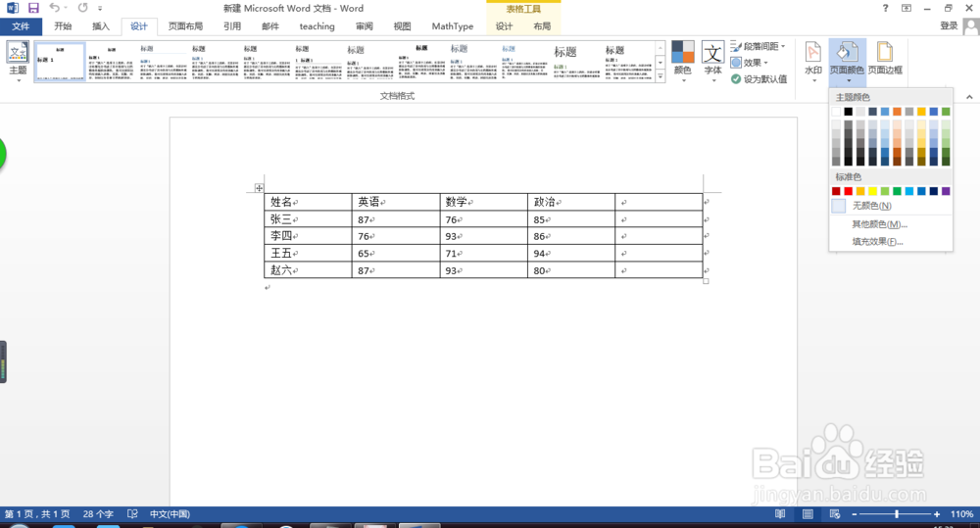Click the Sign in (登录) link

pos(949,25)
